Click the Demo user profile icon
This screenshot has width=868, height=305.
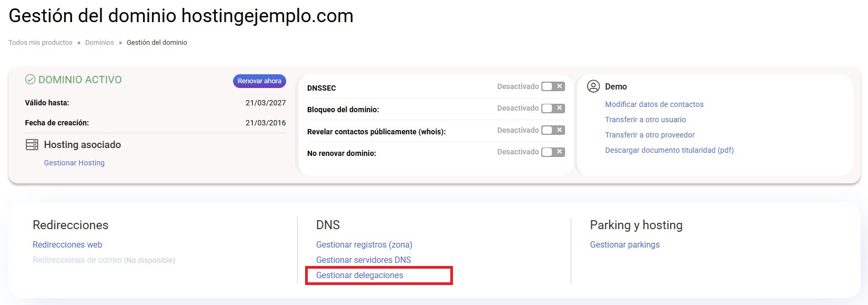click(593, 86)
